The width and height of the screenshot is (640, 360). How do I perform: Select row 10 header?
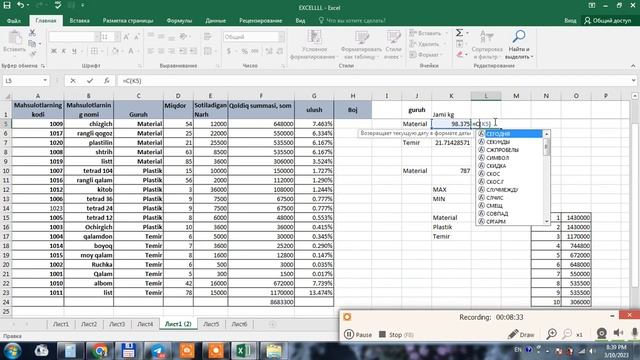tap(6, 171)
